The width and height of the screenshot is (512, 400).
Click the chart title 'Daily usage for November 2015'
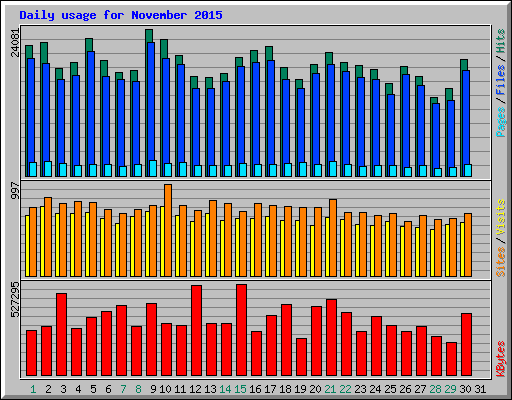(x=121, y=15)
